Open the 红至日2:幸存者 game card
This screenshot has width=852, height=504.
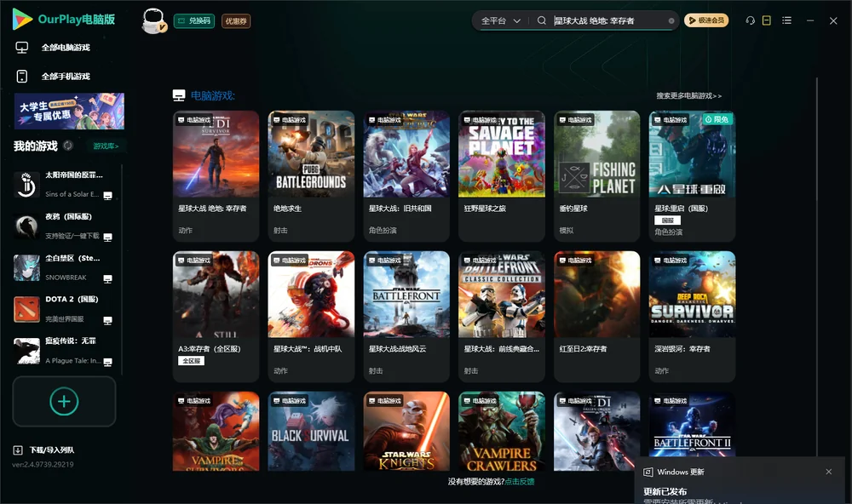tap(596, 317)
